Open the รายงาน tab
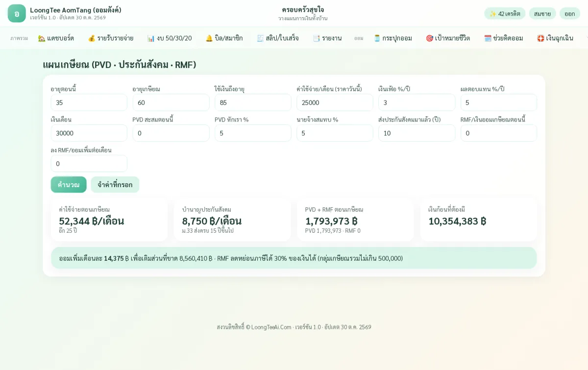Viewport: 588px width, 370px height. (327, 38)
